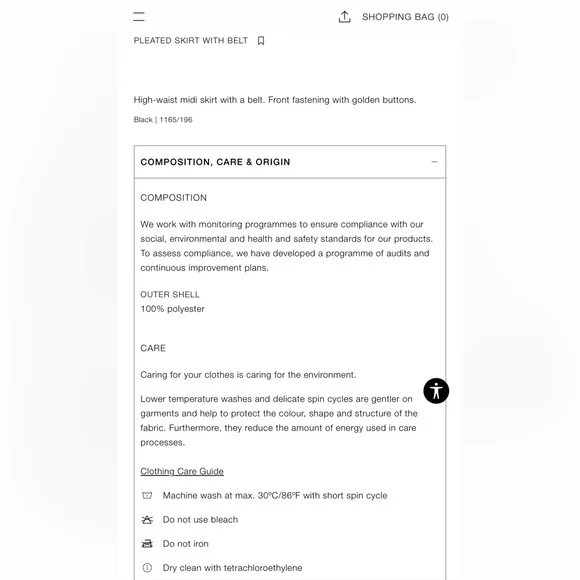
Task: Click the share upload icon
Action: click(x=344, y=17)
